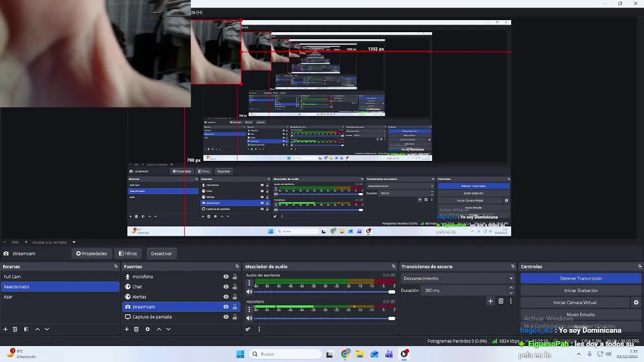Zoom out the preview with minus icon
The width and height of the screenshot is (644, 362).
[5, 242]
